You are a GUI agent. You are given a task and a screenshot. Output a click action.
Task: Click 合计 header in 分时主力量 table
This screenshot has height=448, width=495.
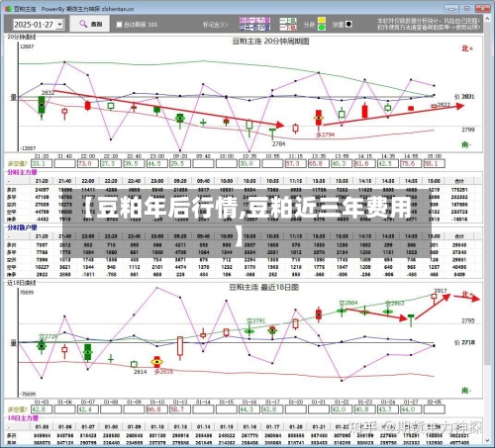[x=459, y=181]
